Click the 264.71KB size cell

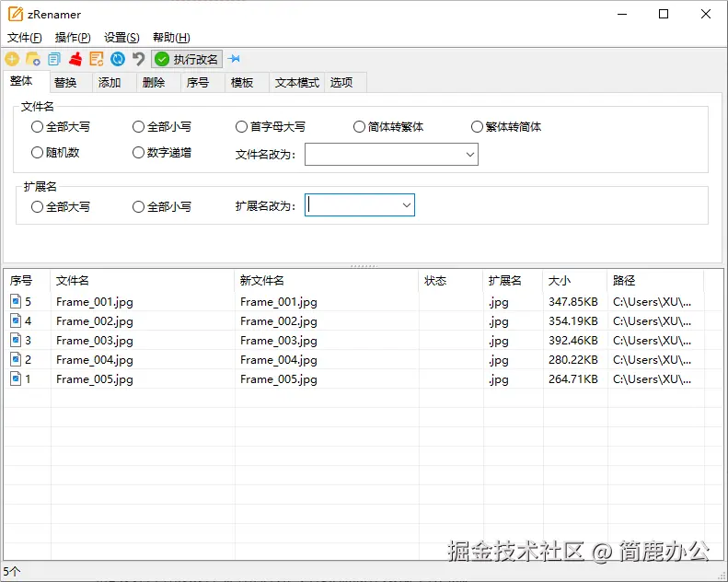point(573,379)
